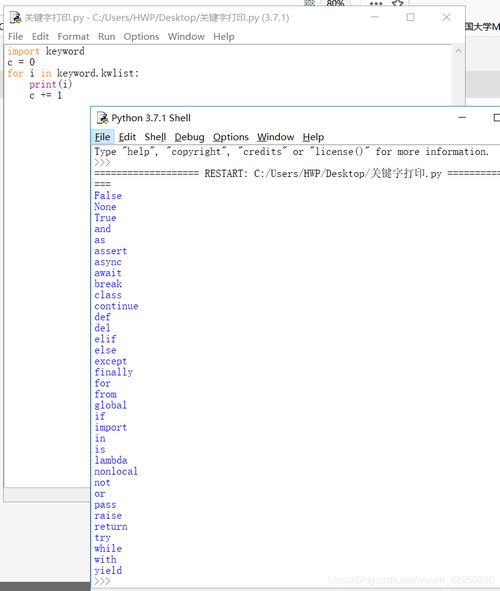The image size is (500, 591).
Task: Open the Shell menu in Python Shell
Action: (155, 137)
